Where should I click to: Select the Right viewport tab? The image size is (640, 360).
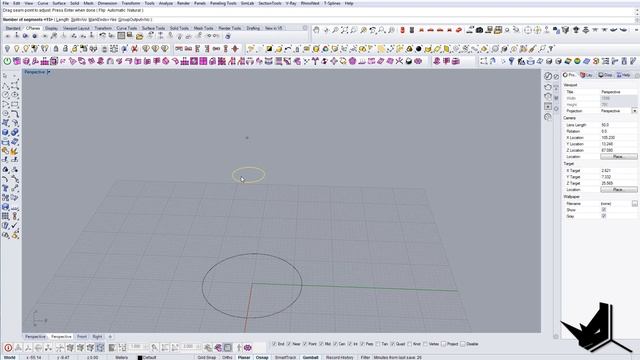click(x=97, y=337)
